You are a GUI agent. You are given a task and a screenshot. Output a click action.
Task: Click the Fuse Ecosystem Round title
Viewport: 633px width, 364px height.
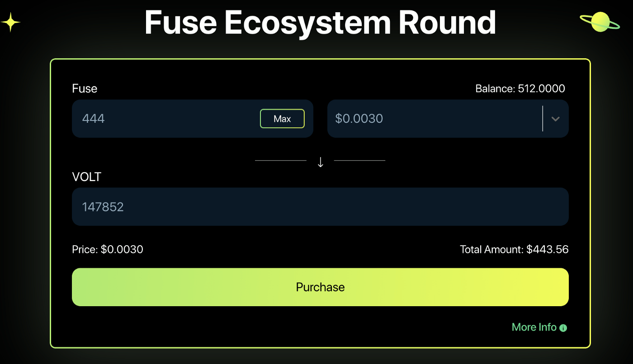click(320, 23)
